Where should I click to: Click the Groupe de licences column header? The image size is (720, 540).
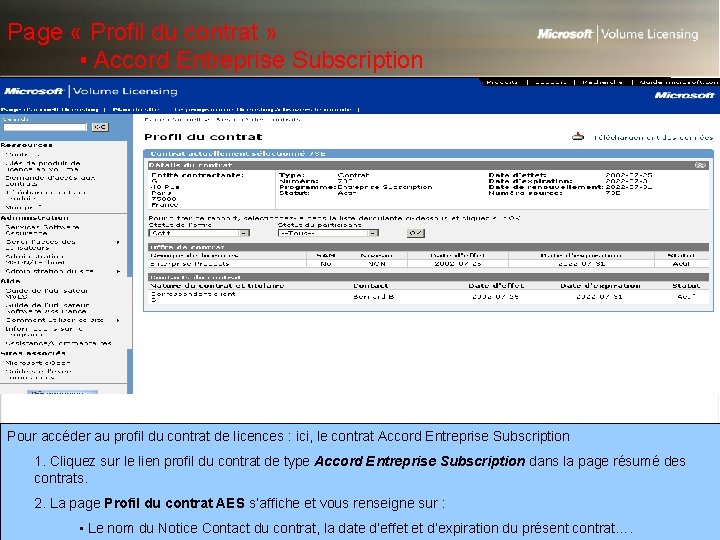pyautogui.click(x=195, y=255)
